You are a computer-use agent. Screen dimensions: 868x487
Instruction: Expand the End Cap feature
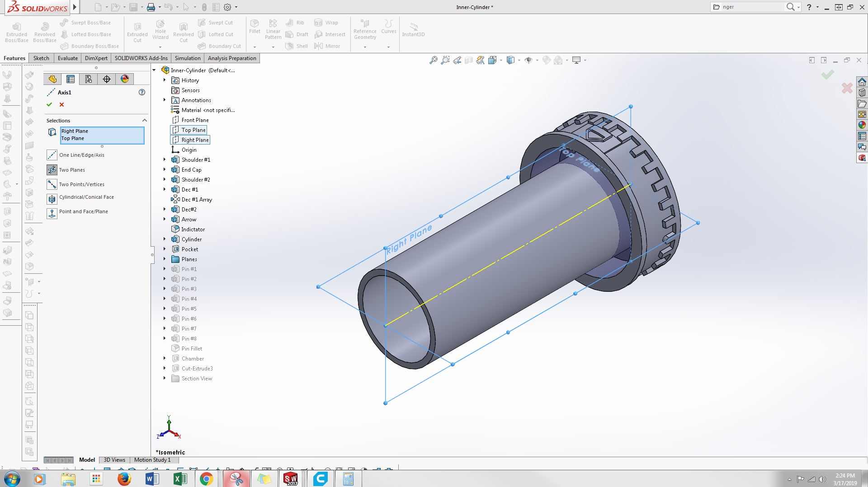165,170
